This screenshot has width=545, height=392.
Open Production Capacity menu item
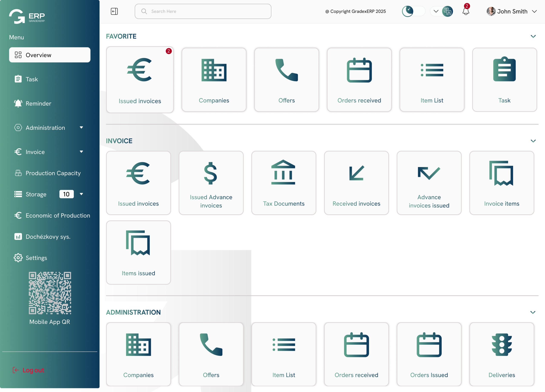pyautogui.click(x=53, y=173)
